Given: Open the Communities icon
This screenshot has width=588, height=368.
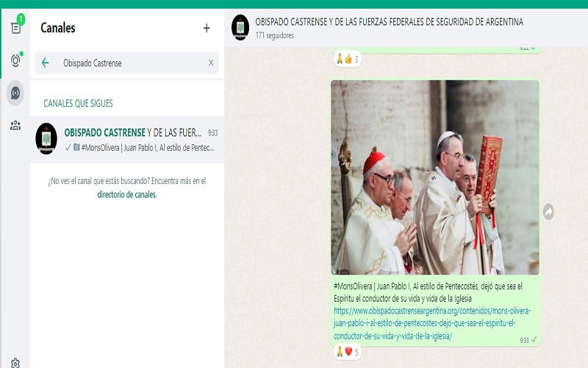Looking at the screenshot, I should coord(15,125).
